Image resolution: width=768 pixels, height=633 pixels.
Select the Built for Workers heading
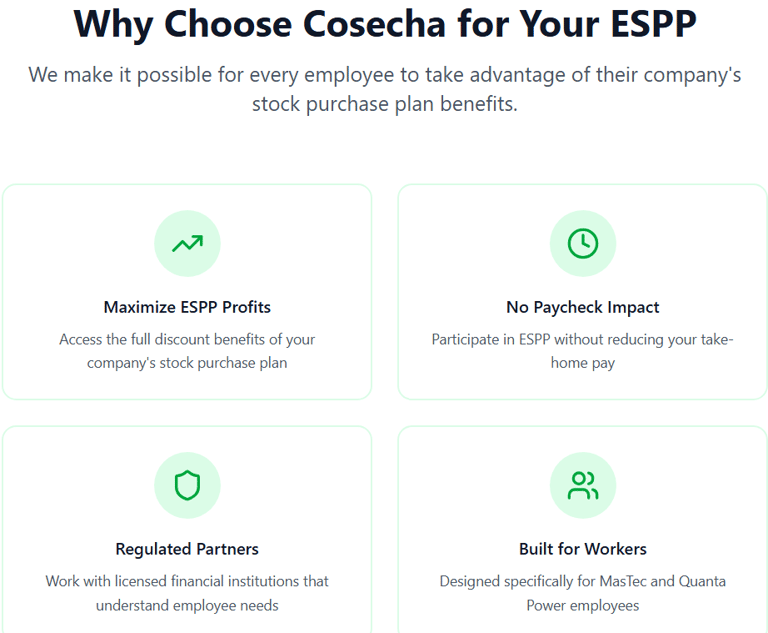(x=582, y=549)
